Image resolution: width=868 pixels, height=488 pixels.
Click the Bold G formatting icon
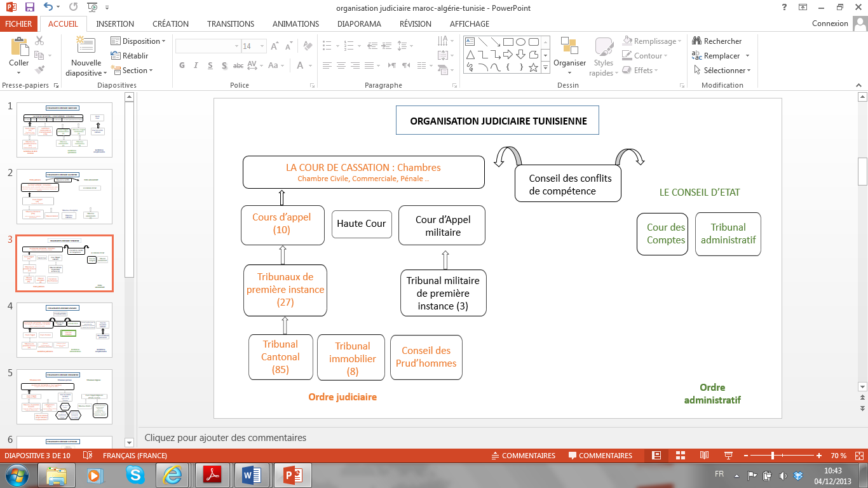[182, 65]
